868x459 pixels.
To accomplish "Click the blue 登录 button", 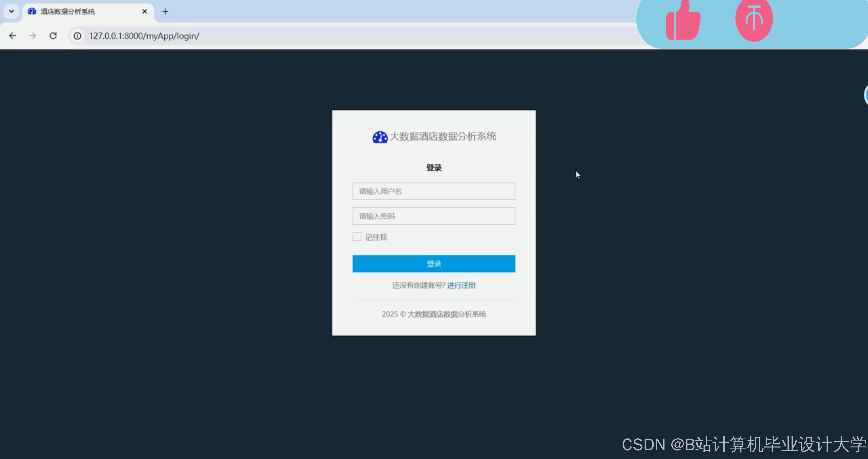I will [x=434, y=264].
